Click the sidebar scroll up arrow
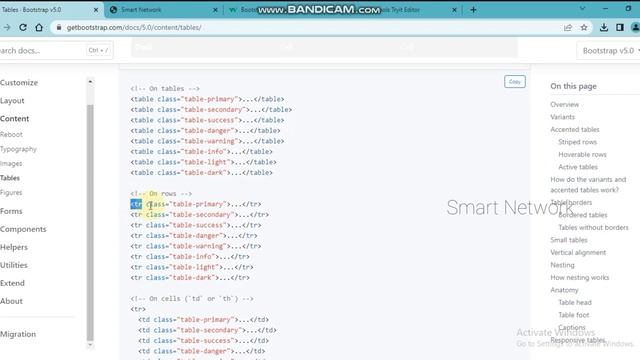This screenshot has width=640, height=360. click(90, 82)
